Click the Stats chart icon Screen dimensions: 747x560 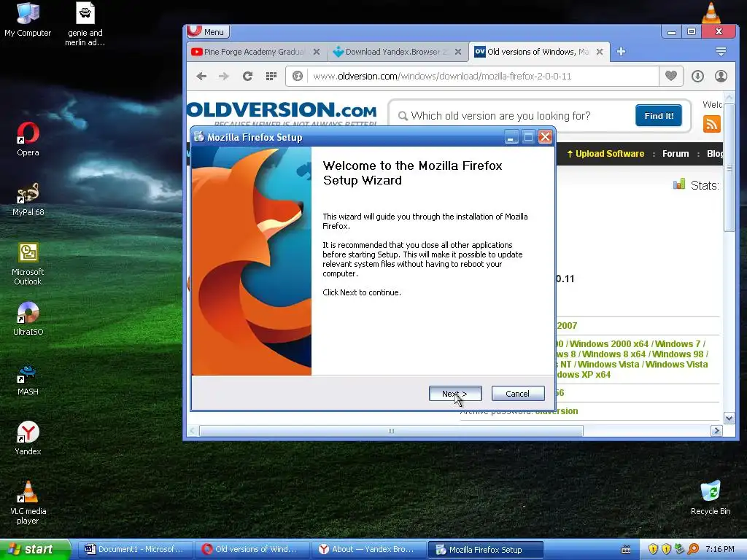pyautogui.click(x=679, y=184)
